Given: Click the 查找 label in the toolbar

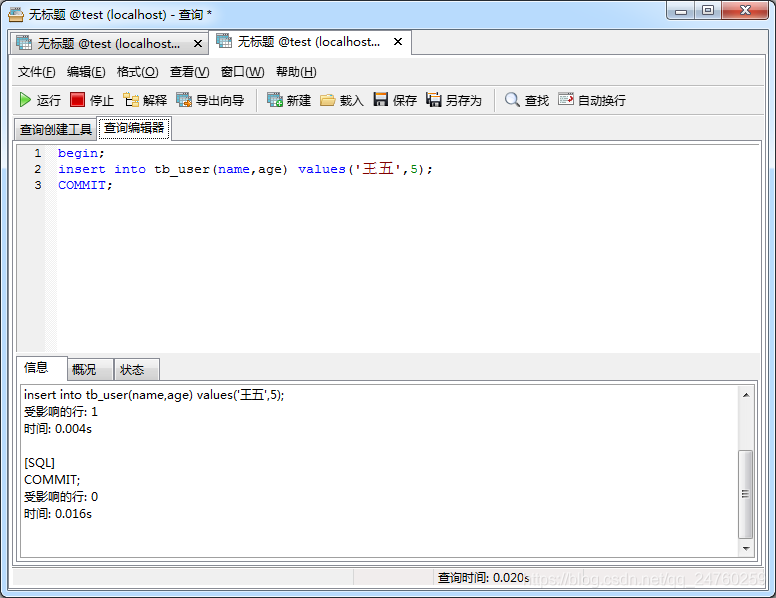Looking at the screenshot, I should [x=536, y=100].
